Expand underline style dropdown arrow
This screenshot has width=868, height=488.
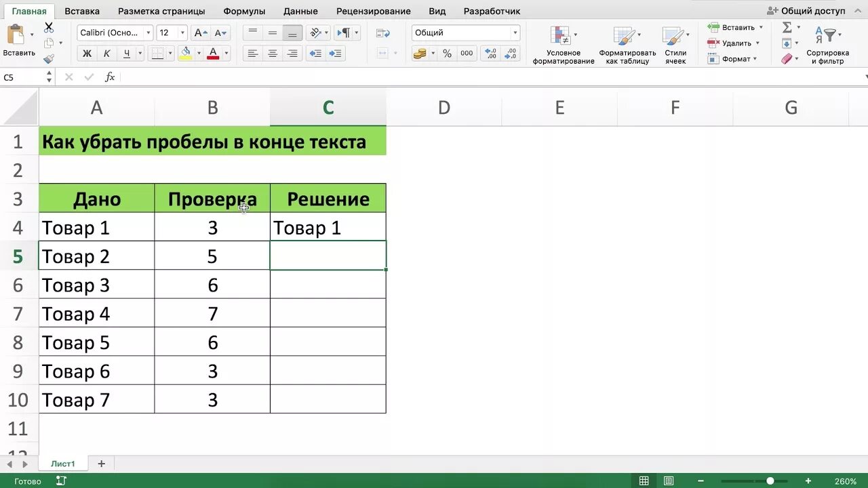(139, 54)
